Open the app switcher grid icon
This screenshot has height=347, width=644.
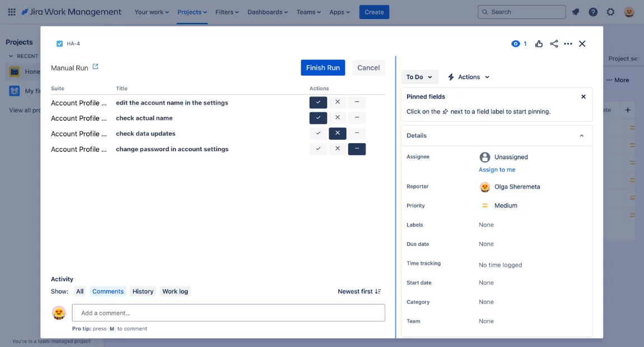12,12
